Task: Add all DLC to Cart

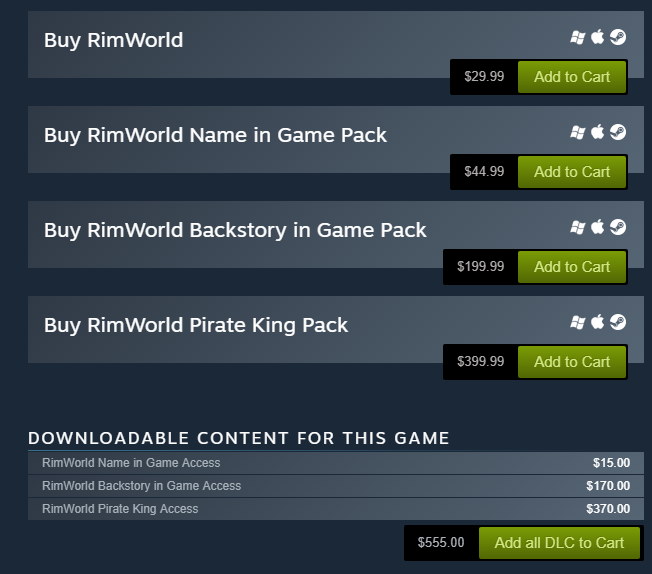Action: pyautogui.click(x=559, y=543)
